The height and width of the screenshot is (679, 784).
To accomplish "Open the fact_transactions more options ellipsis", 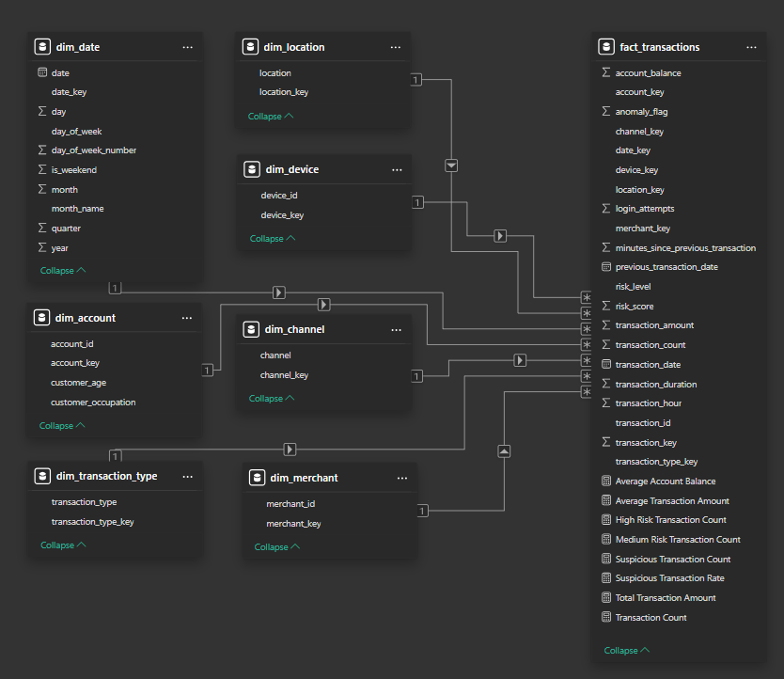I will (x=751, y=47).
